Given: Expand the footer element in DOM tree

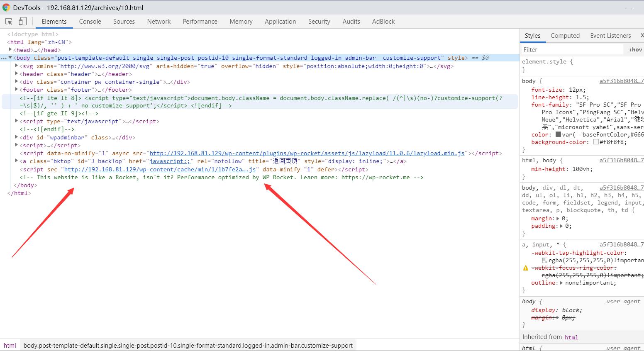Looking at the screenshot, I should click(17, 90).
